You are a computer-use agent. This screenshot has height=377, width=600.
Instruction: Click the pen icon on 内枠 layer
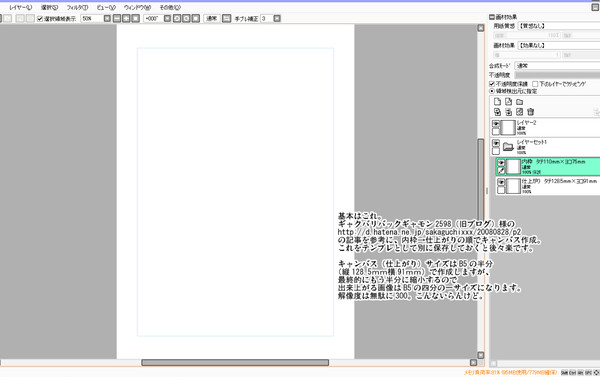click(501, 171)
